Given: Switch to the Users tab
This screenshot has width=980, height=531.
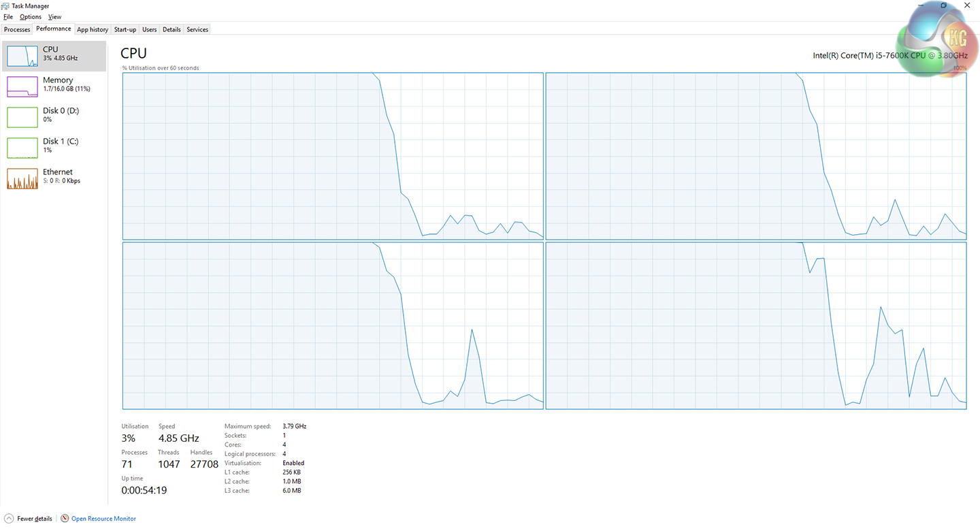Looking at the screenshot, I should click(150, 29).
